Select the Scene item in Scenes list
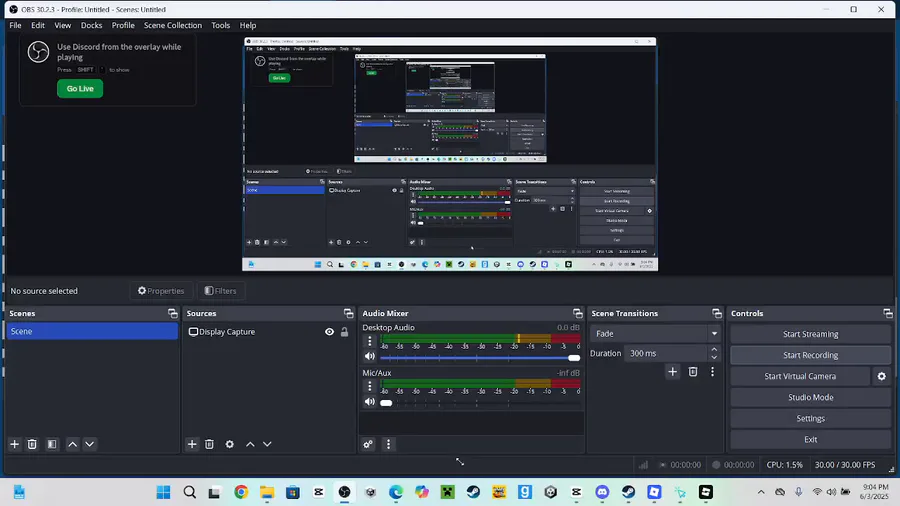The image size is (900, 506). click(92, 332)
